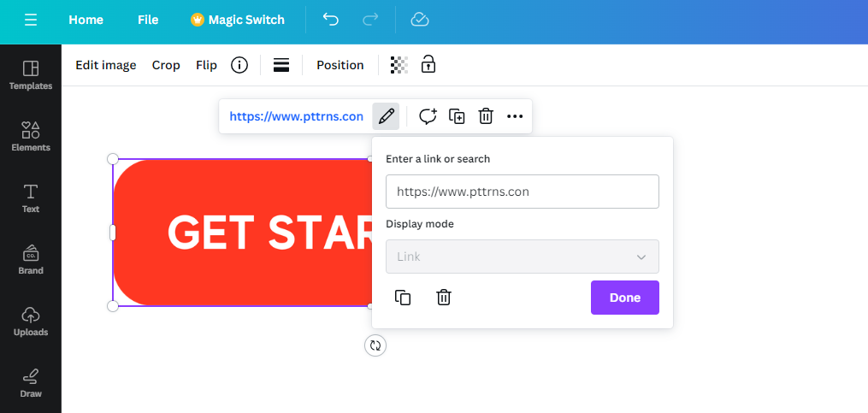Image resolution: width=868 pixels, height=413 pixels.
Task: Toggle the lock padlock icon
Action: [428, 64]
